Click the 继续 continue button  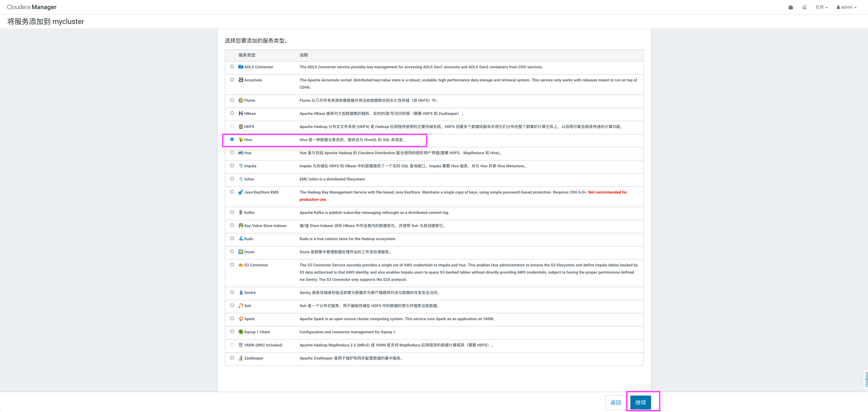point(640,402)
